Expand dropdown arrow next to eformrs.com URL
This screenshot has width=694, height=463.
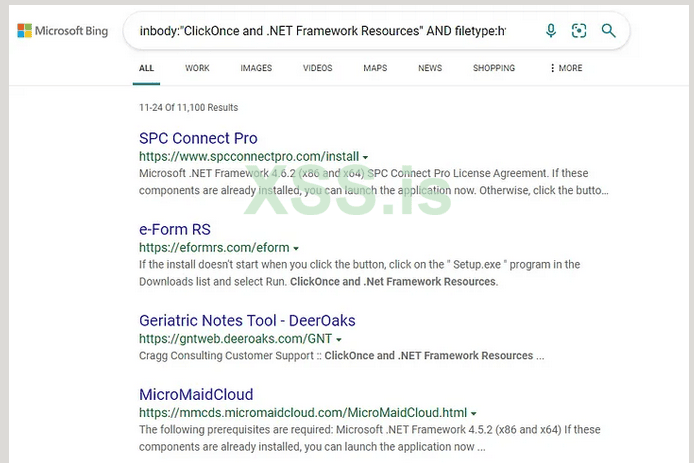[297, 249]
